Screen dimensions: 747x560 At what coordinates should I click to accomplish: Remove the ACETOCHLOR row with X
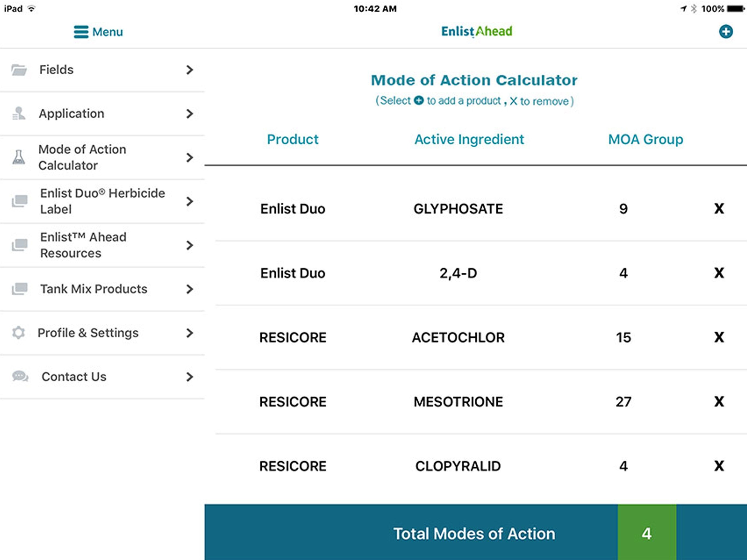coord(719,337)
